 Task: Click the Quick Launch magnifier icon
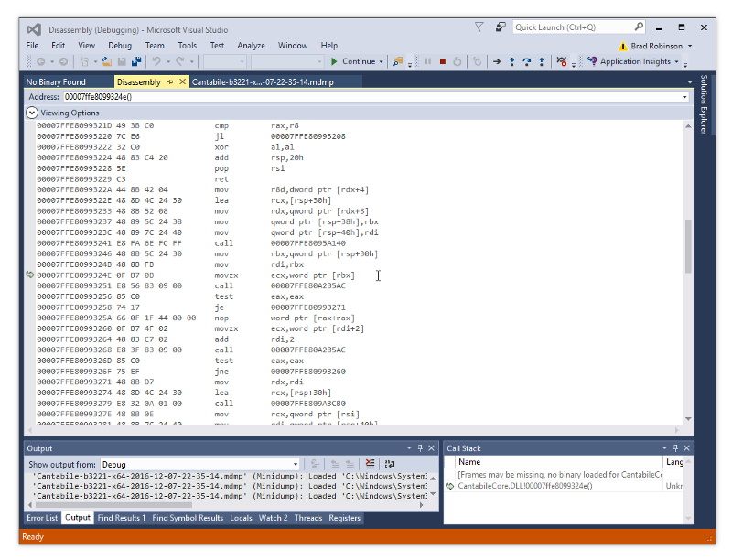coord(639,27)
